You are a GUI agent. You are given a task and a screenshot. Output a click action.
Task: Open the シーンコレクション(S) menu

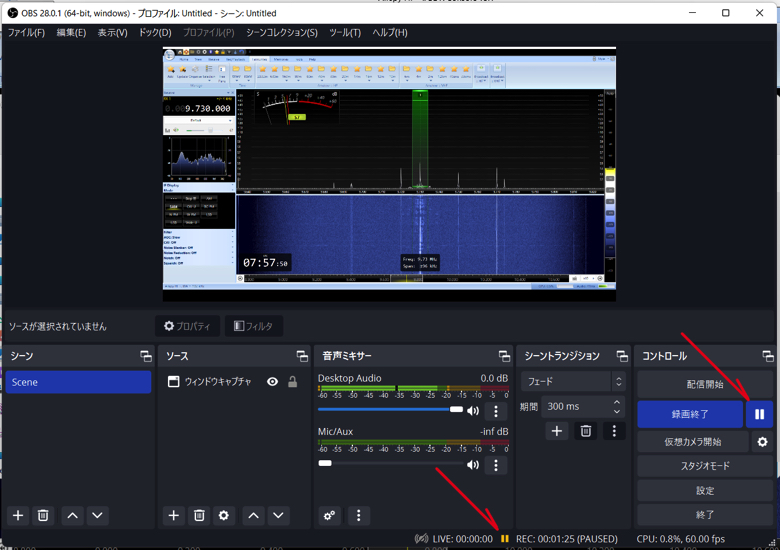pos(282,33)
